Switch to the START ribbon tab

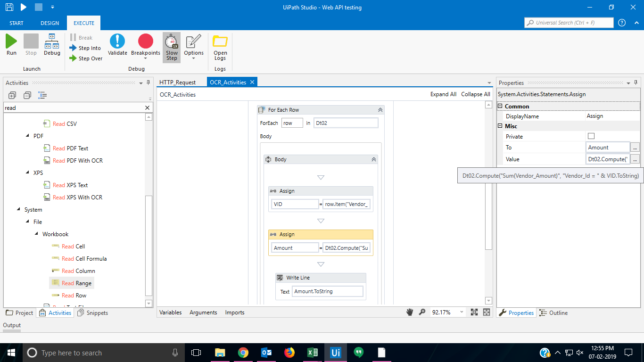[x=17, y=23]
